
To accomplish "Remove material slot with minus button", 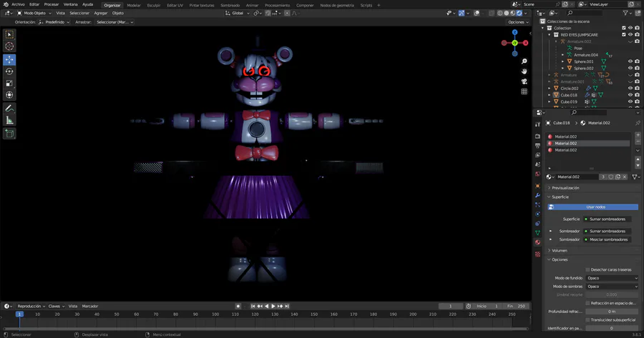I will [x=638, y=141].
